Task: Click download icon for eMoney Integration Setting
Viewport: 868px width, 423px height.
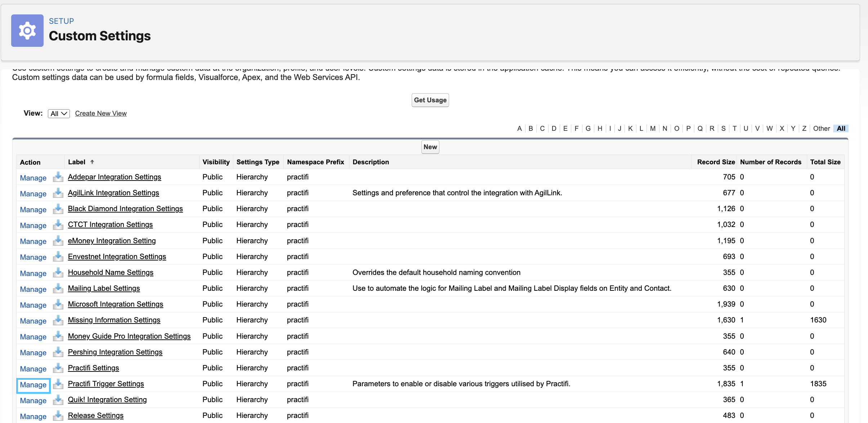Action: coord(58,241)
